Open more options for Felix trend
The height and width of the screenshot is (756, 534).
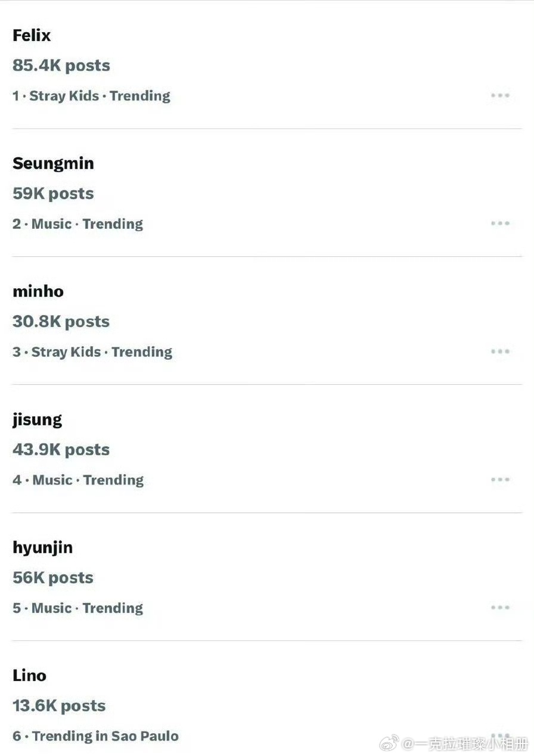pos(500,95)
